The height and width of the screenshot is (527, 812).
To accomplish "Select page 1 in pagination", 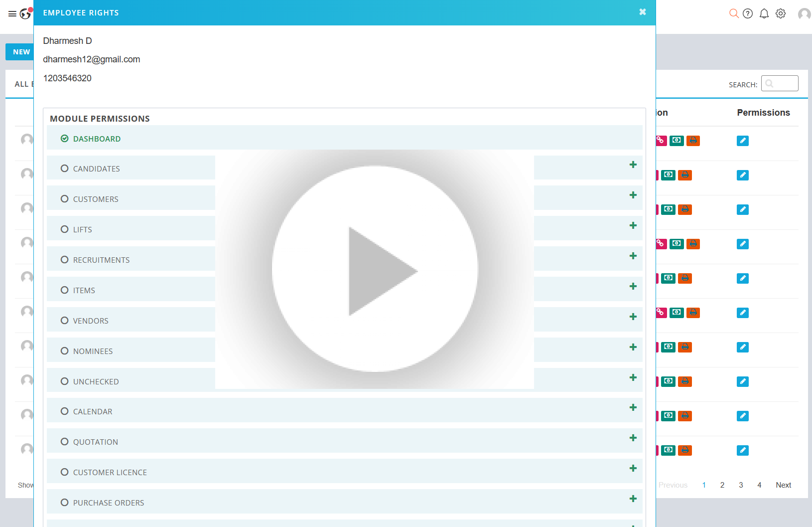I will tap(704, 485).
